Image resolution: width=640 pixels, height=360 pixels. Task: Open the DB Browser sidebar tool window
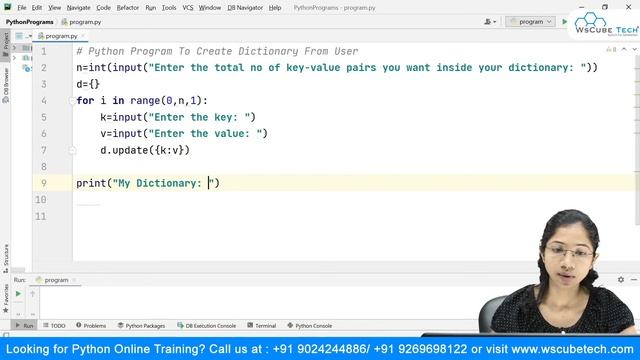6,86
